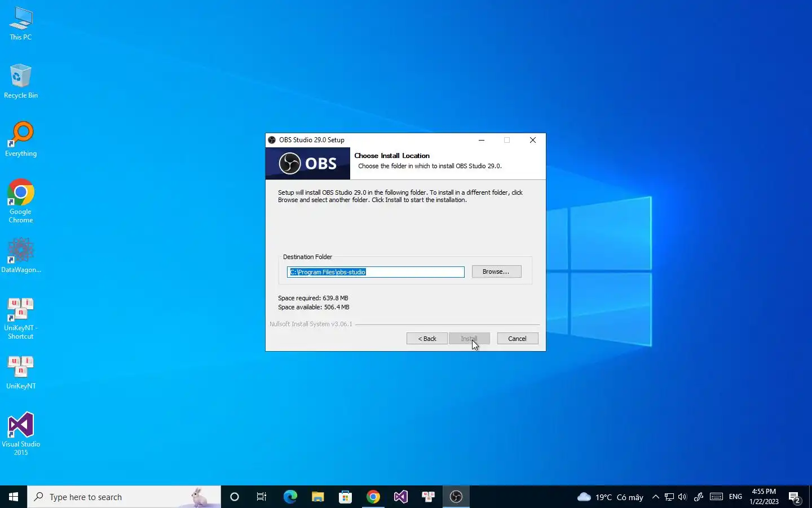The image size is (812, 508).
Task: Open the Windows Start menu
Action: point(14,497)
